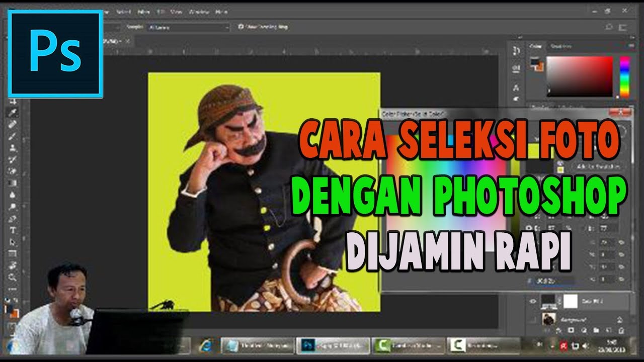Select the Eyedropper tool

(x=13, y=112)
